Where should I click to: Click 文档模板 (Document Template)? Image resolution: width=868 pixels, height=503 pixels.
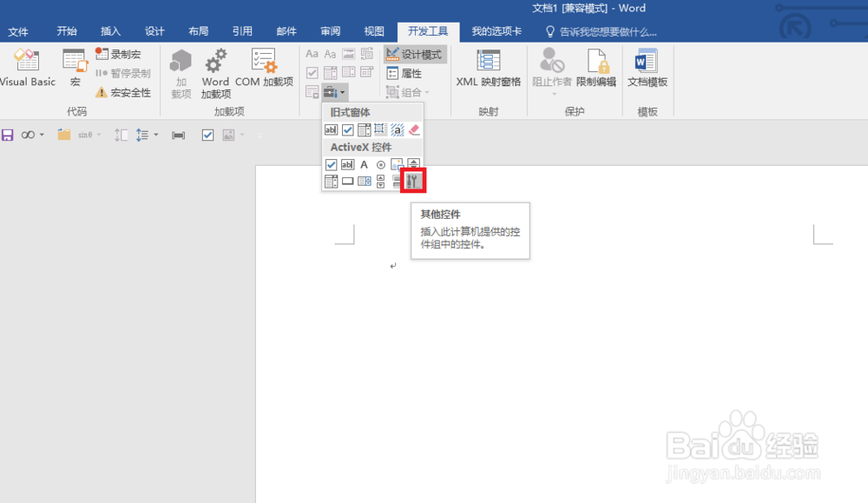[x=648, y=68]
